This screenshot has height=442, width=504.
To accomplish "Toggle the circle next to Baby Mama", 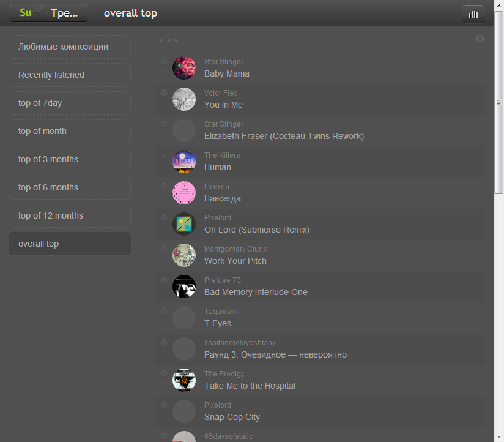I will [x=163, y=61].
